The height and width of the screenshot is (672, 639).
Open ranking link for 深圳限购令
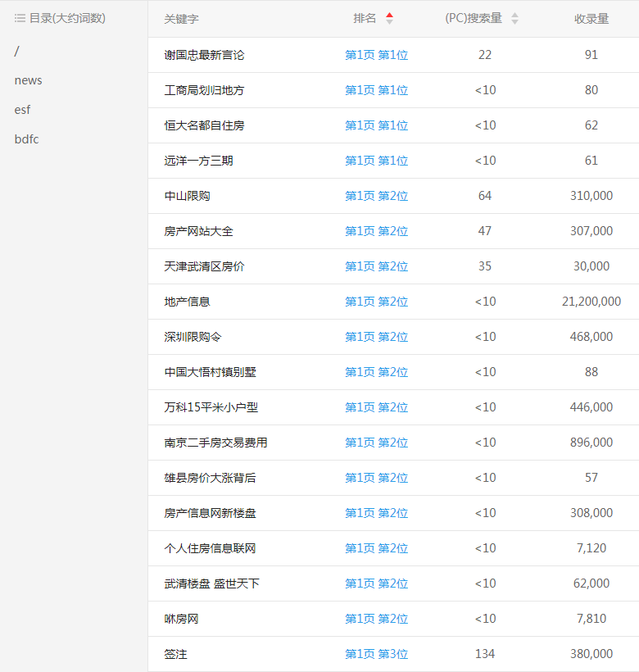tap(376, 337)
